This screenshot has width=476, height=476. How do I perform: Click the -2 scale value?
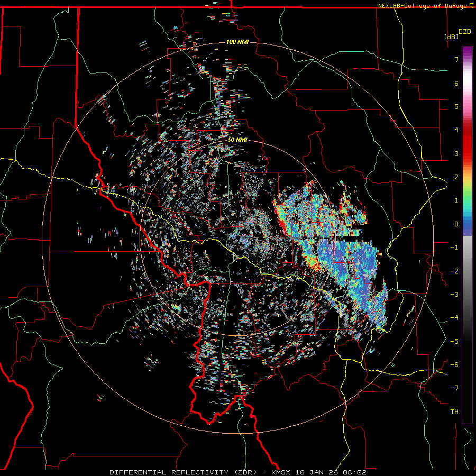pos(454,271)
